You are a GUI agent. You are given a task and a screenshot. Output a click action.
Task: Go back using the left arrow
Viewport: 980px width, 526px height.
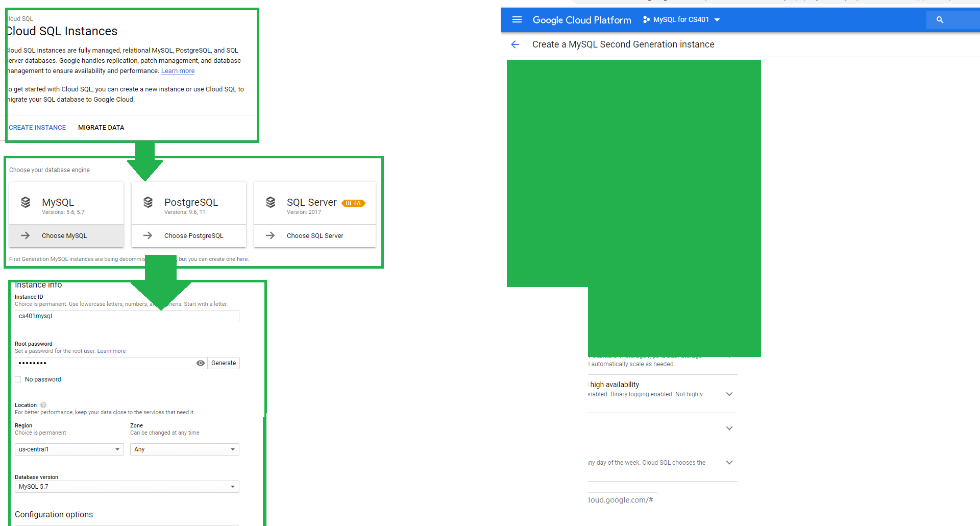click(x=515, y=44)
